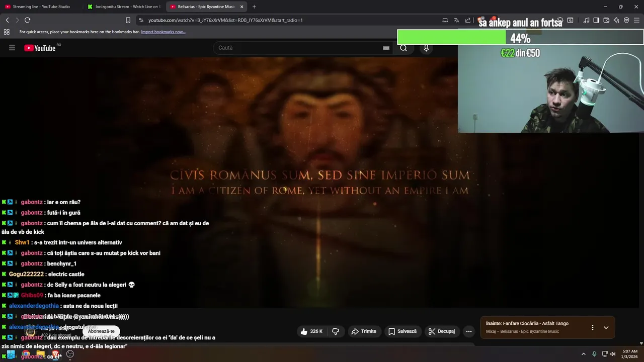The image size is (644, 362).
Task: Open the apps grid on bookmarks bar
Action: coord(7,32)
